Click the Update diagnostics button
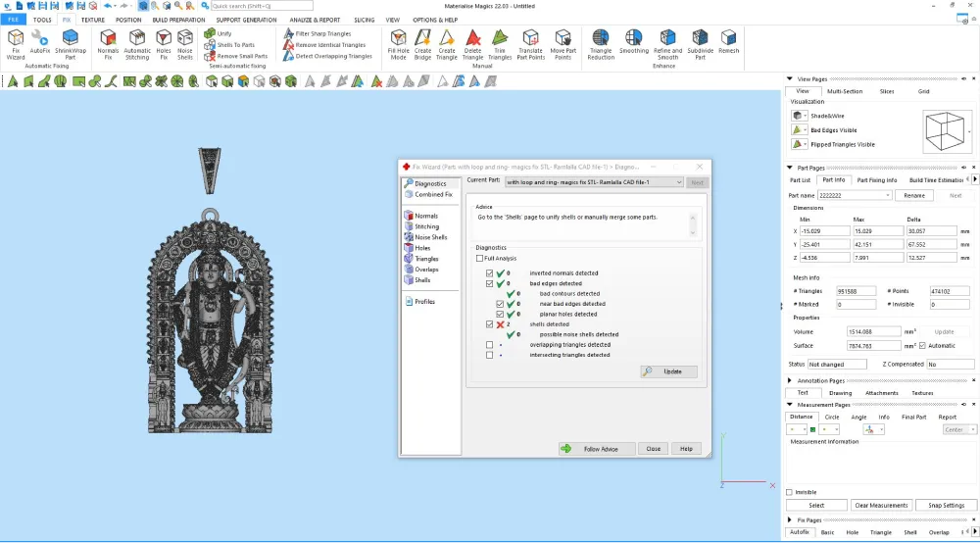 pyautogui.click(x=668, y=371)
